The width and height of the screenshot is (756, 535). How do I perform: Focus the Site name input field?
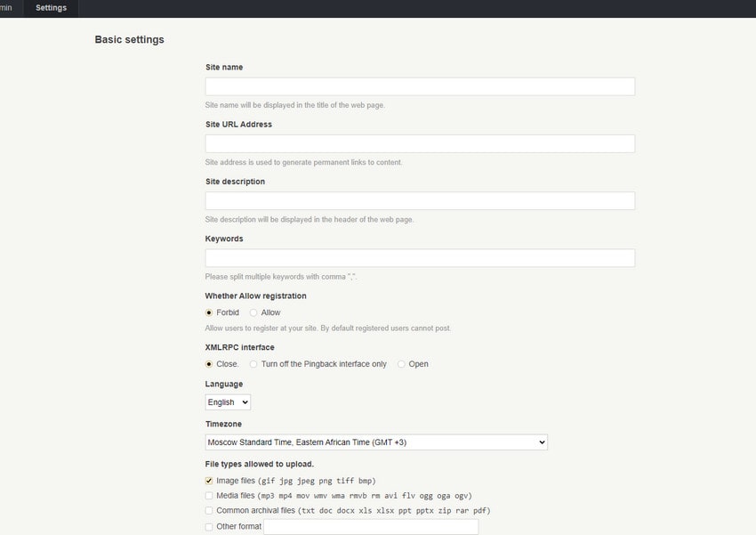[420, 87]
